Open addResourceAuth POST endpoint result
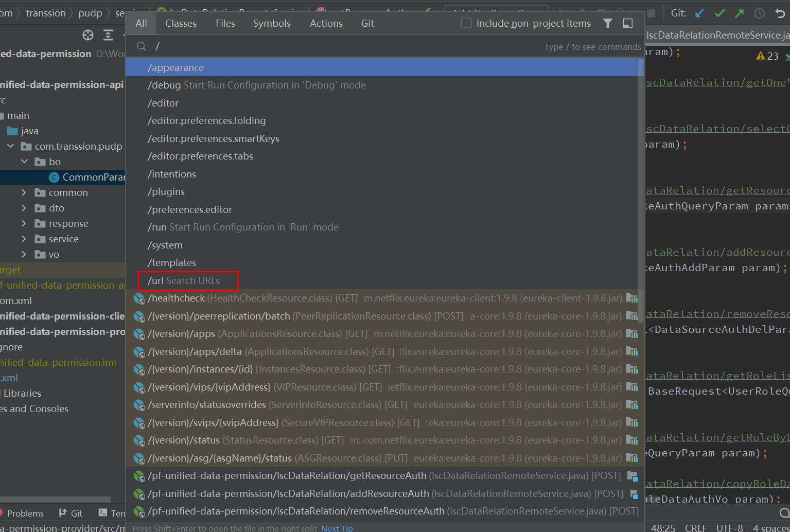This screenshot has height=532, width=790. [x=381, y=493]
